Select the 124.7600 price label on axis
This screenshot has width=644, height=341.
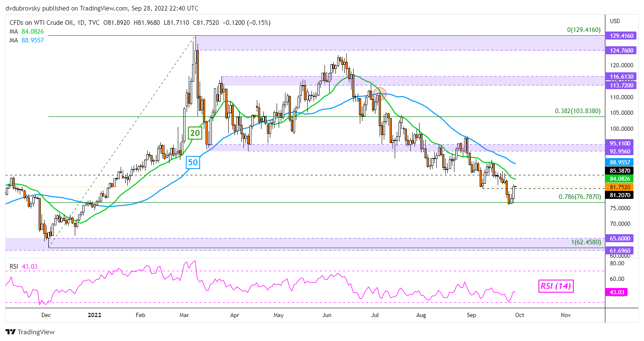pyautogui.click(x=620, y=50)
